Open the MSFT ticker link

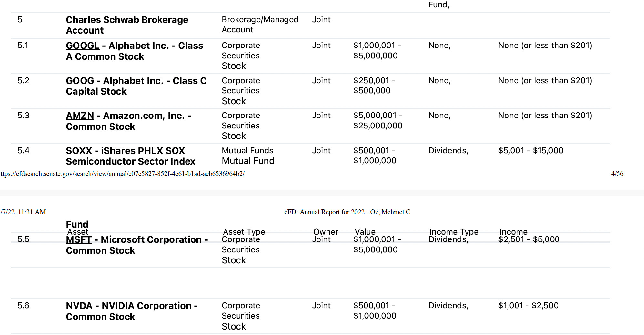(79, 240)
